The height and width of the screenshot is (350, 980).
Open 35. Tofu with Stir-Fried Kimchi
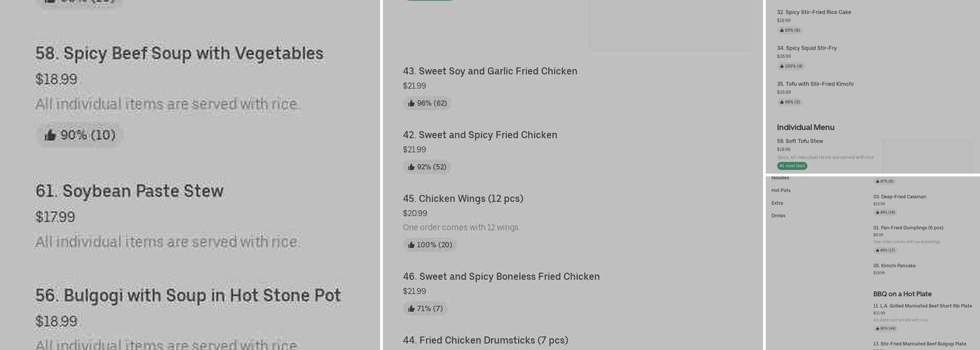[815, 84]
